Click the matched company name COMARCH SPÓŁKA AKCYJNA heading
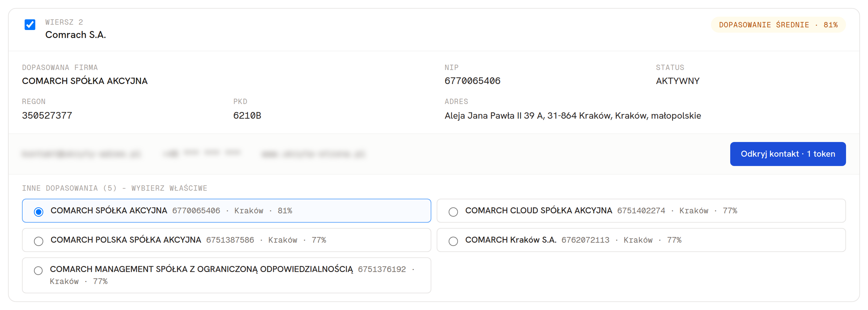This screenshot has height=310, width=868. (x=85, y=81)
